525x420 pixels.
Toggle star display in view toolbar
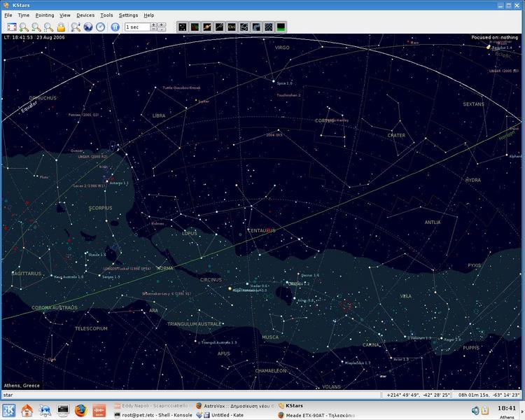(183, 27)
